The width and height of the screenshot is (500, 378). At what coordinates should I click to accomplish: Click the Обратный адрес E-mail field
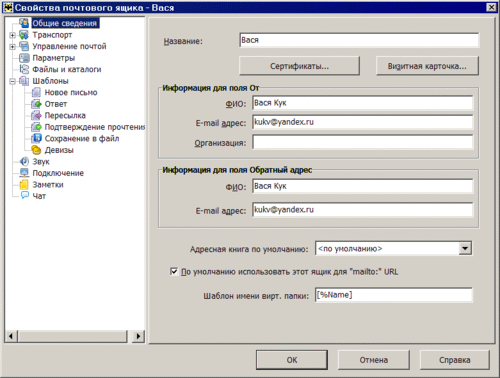(362, 210)
